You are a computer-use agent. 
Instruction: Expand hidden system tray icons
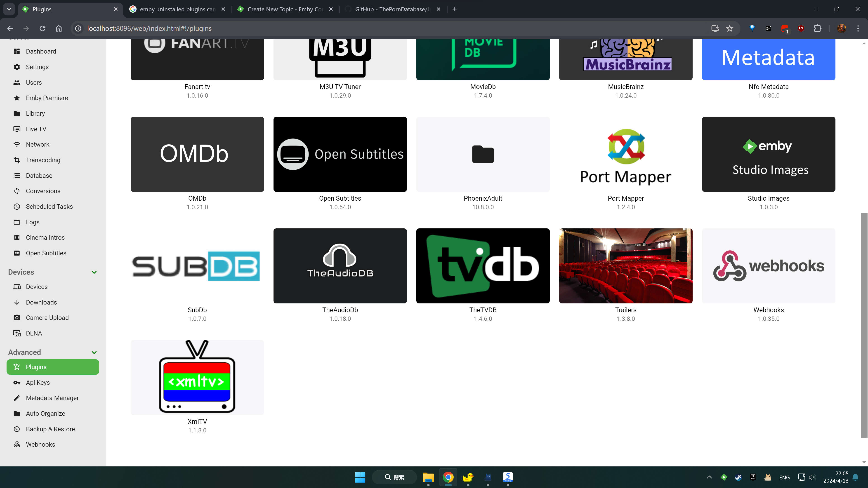click(x=709, y=477)
